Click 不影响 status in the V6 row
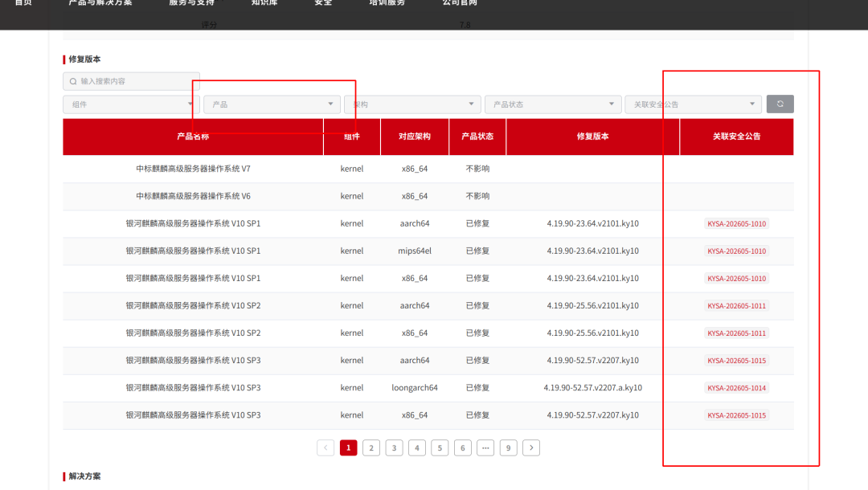 tap(477, 196)
